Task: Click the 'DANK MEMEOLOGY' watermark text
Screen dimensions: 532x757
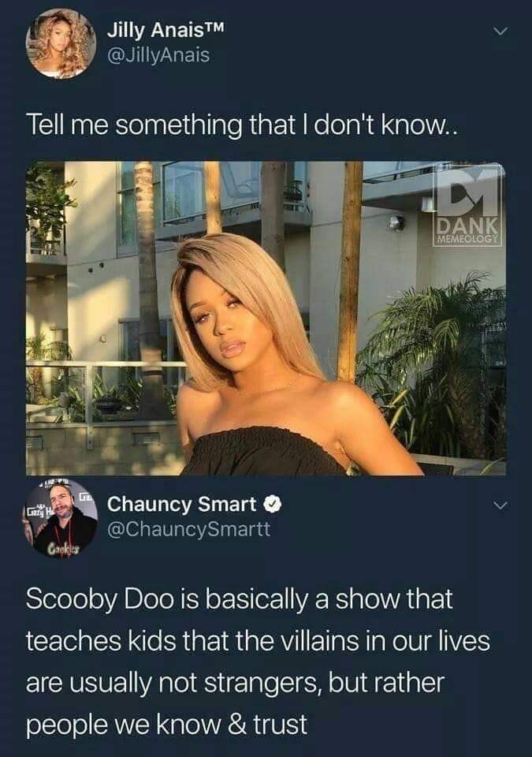Action: [467, 231]
